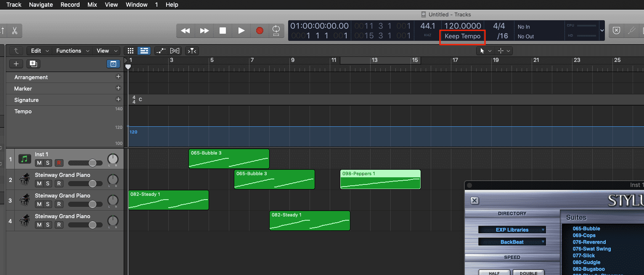
Task: Mute the Inst 1 track
Action: tap(39, 163)
